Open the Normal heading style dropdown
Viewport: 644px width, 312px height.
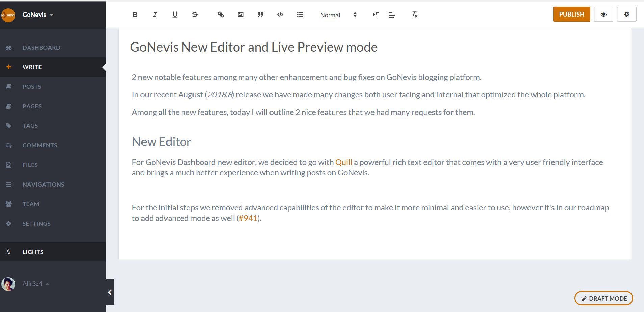click(x=338, y=15)
